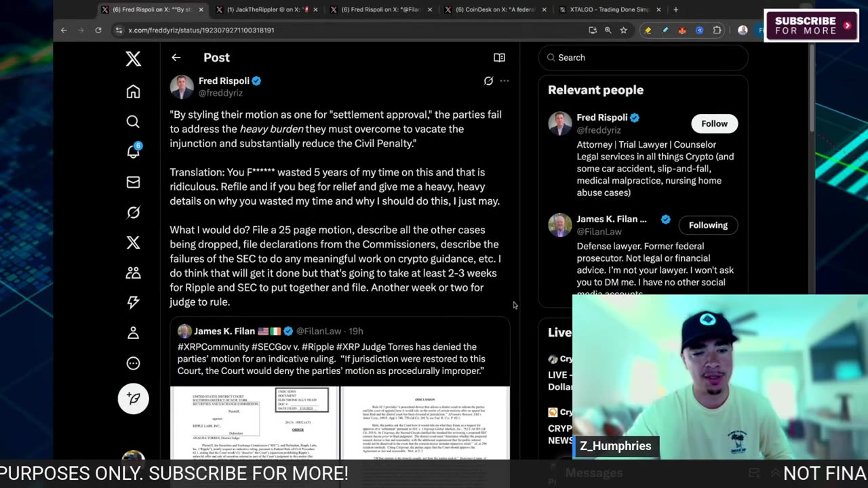The width and height of the screenshot is (868, 488).
Task: Close the CoinDesk on X tab
Action: tap(544, 9)
